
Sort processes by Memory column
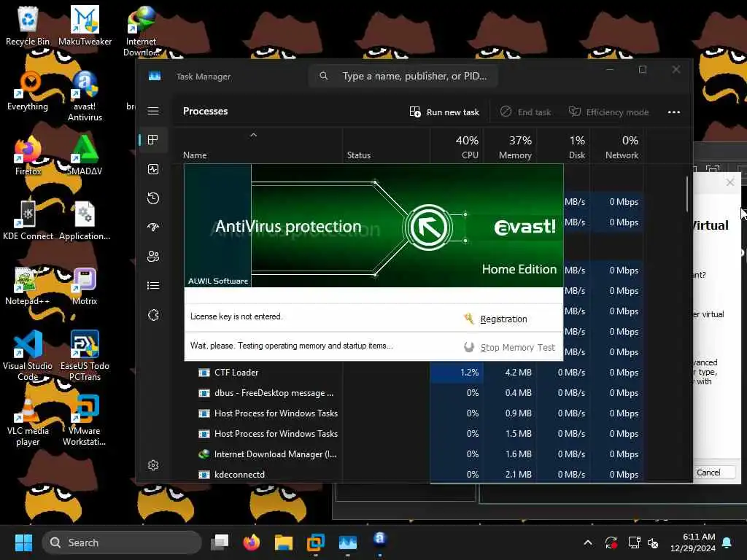coord(511,147)
